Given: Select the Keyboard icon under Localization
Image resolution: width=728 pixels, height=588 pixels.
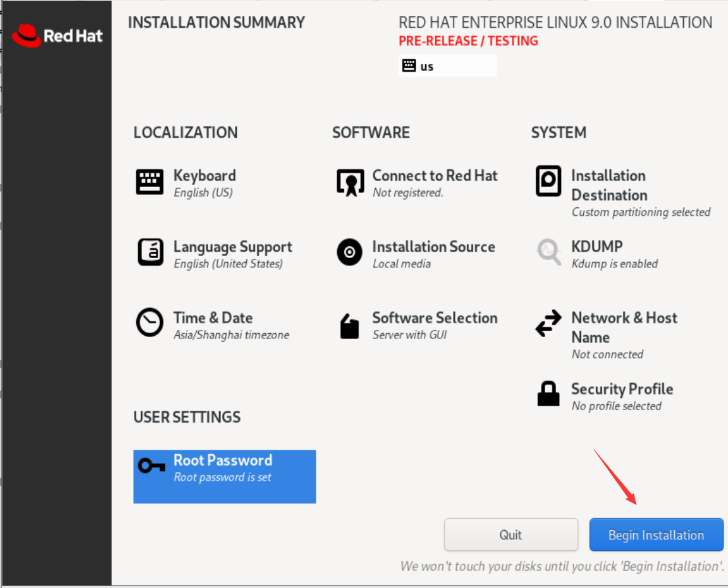Looking at the screenshot, I should tap(150, 182).
